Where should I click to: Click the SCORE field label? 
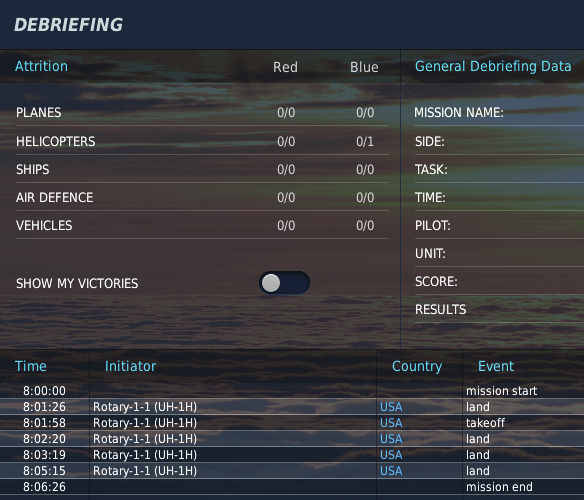point(436,282)
